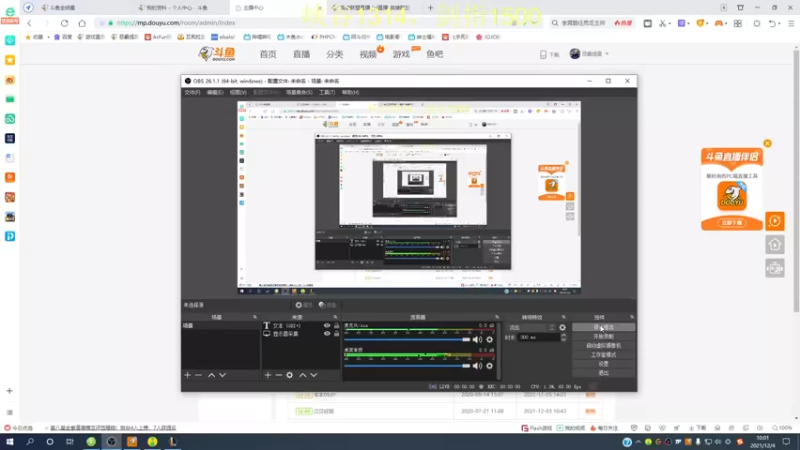The image size is (800, 450).
Task: Add a new scene with the plus icon in the Scenes panel
Action: coord(187,375)
